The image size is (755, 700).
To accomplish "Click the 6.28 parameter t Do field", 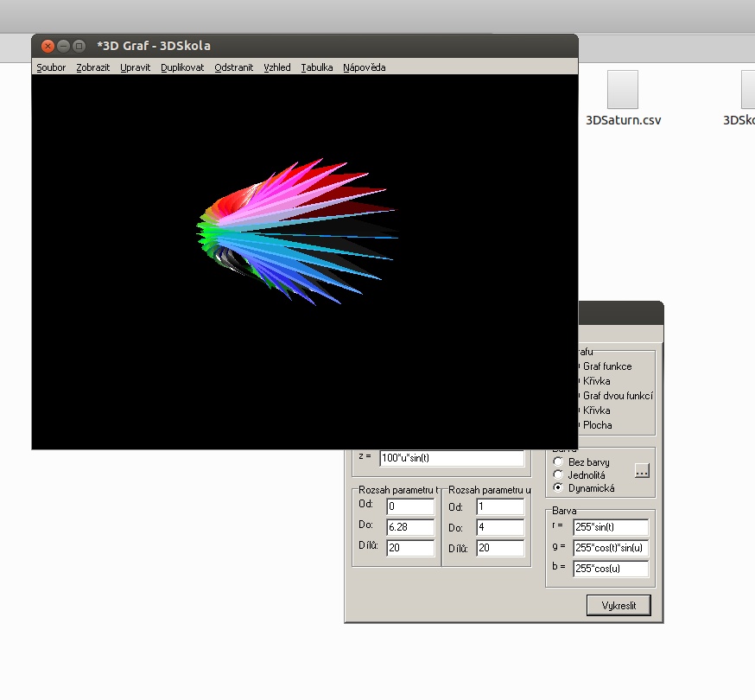I will (409, 527).
